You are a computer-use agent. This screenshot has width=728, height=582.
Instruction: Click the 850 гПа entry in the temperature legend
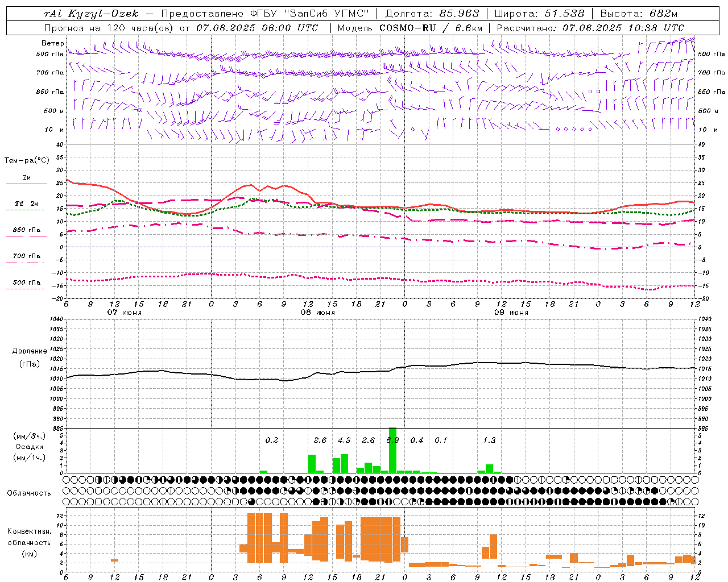[x=26, y=230]
